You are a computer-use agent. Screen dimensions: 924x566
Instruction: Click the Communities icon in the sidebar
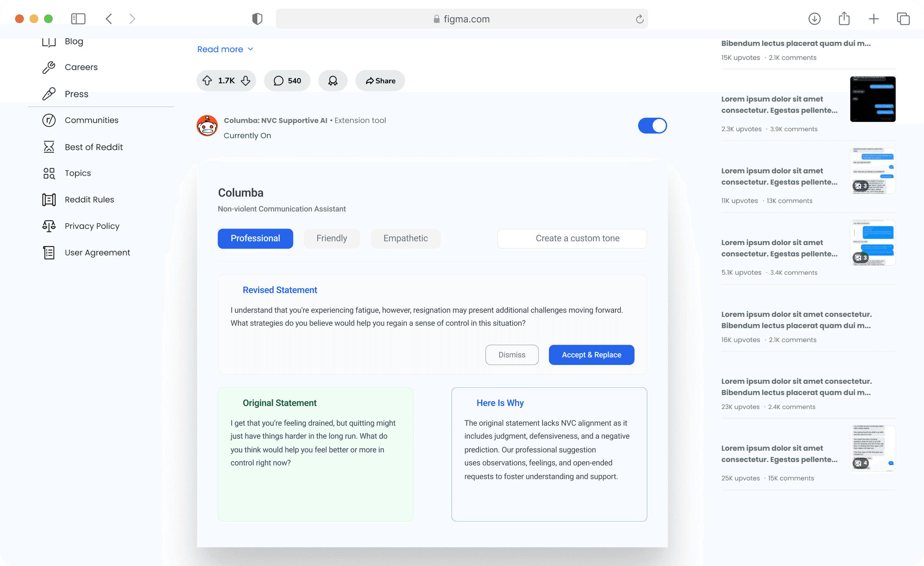coord(49,121)
